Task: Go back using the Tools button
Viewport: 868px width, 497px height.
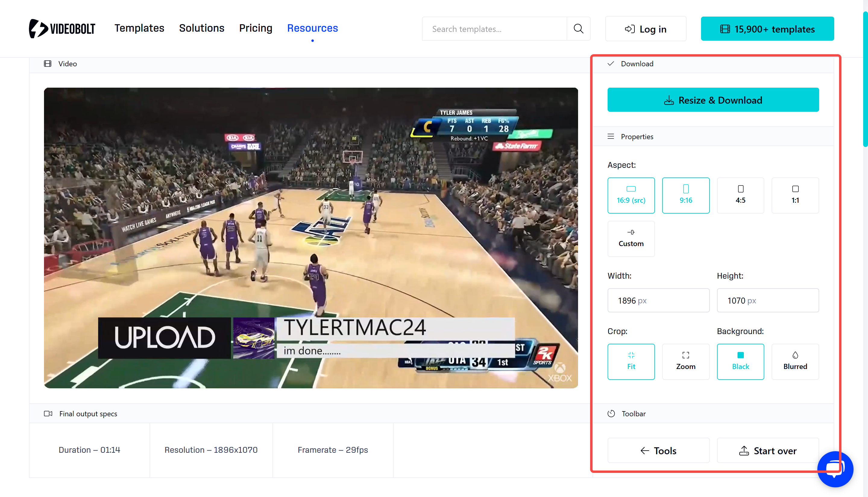Action: click(658, 451)
